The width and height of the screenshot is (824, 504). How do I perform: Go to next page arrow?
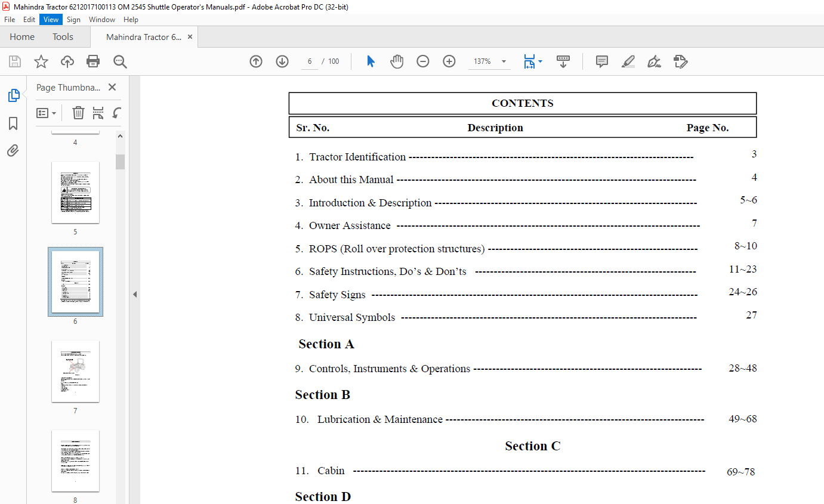(282, 61)
